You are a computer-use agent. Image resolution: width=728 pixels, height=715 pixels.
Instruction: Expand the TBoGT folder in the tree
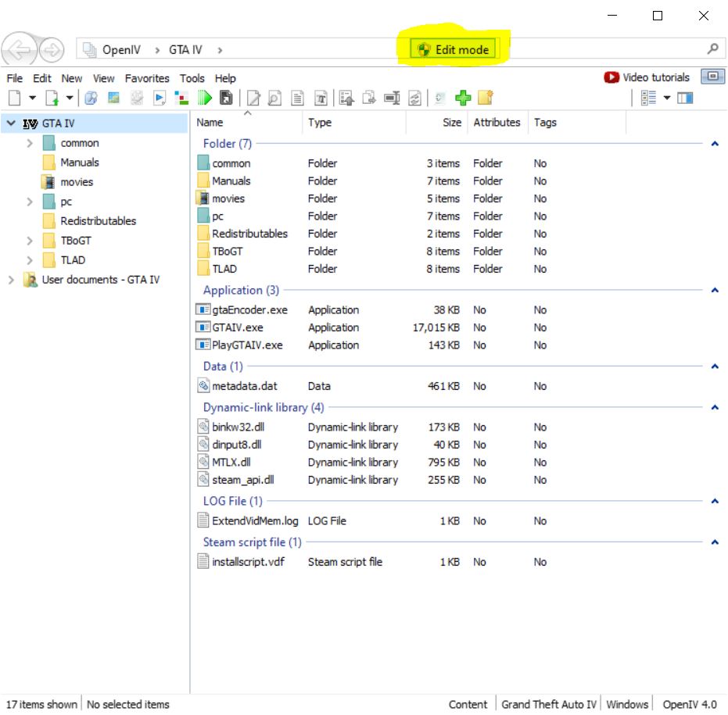point(30,241)
